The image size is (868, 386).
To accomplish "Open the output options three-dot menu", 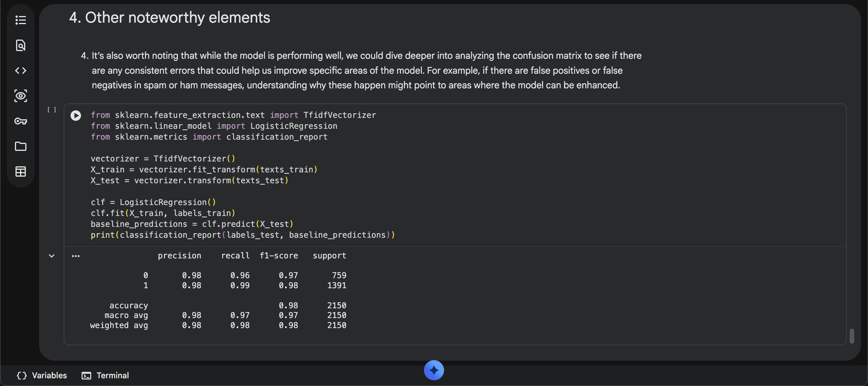I will (76, 256).
